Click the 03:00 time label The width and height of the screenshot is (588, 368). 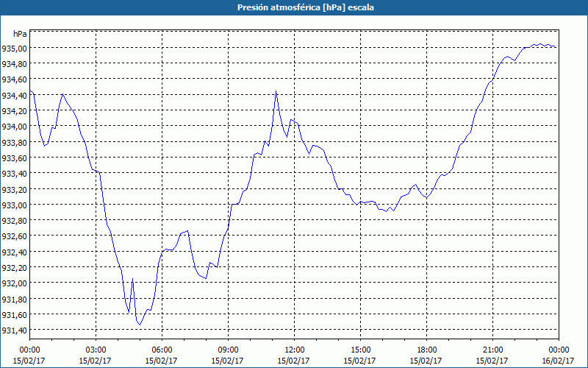click(96, 350)
